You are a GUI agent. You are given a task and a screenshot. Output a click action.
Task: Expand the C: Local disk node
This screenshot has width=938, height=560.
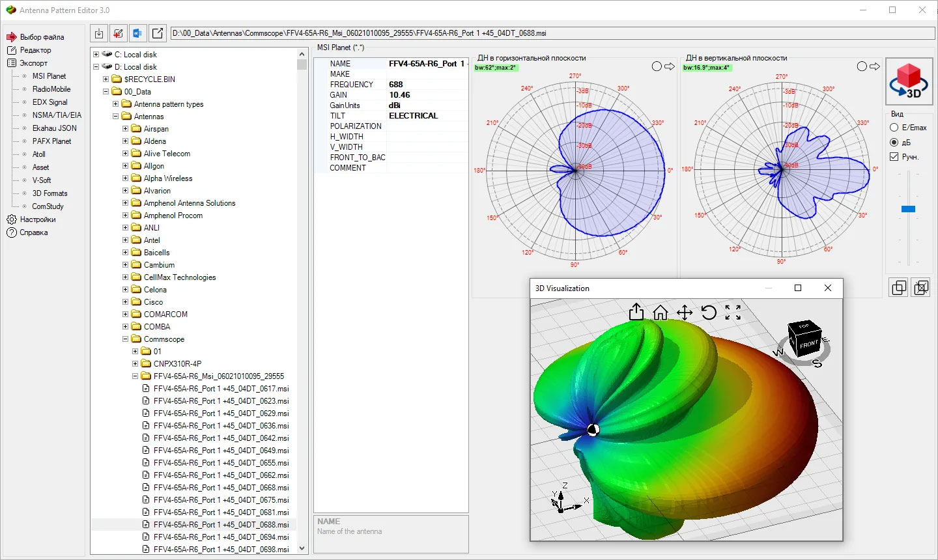pos(96,55)
